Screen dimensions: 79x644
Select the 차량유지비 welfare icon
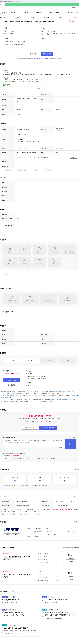(39, 250)
